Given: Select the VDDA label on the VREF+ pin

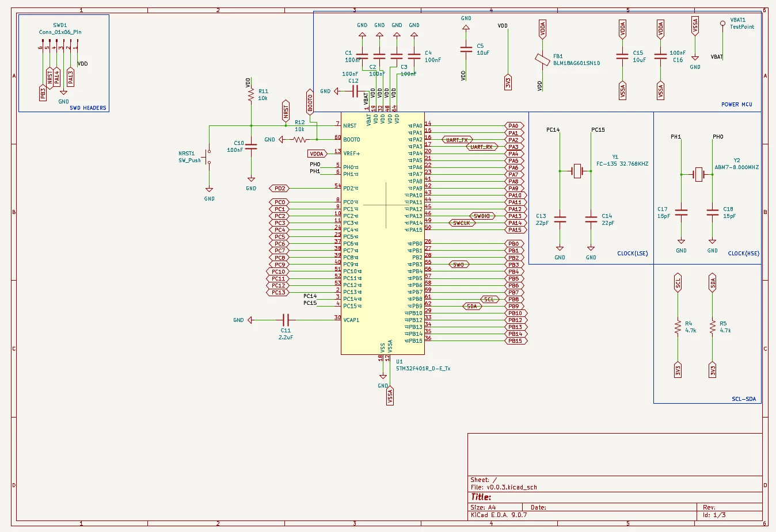Looking at the screenshot, I should [x=317, y=154].
